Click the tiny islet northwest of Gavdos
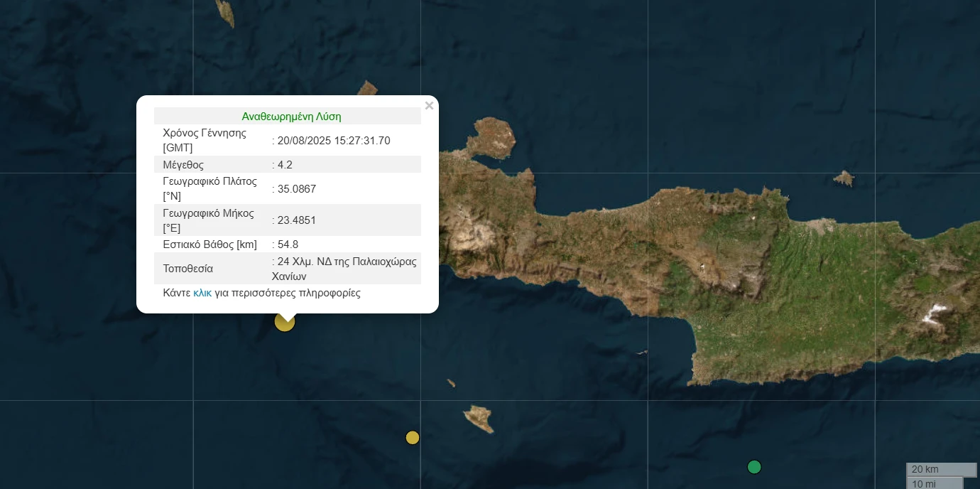Screen dimensions: 980x489 point(451,383)
